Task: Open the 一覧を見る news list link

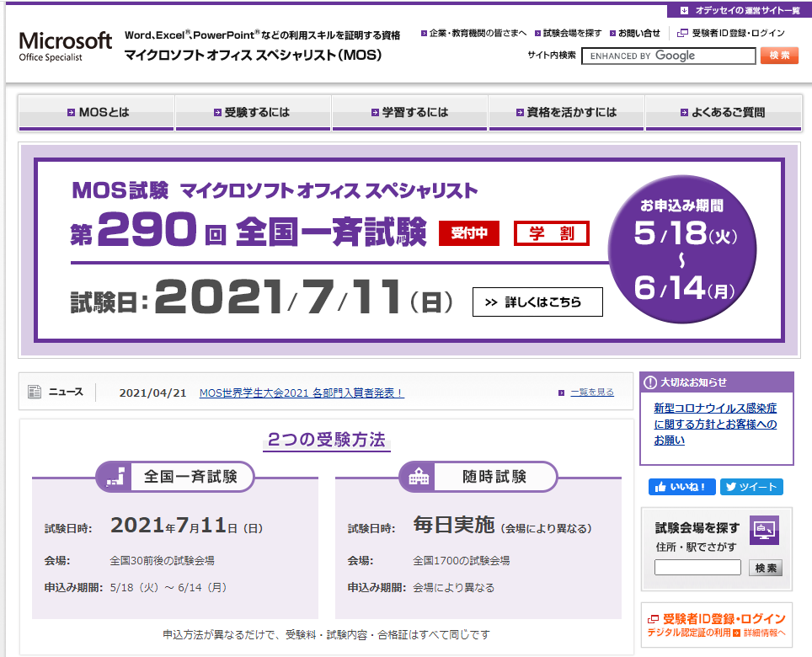Action: (592, 393)
